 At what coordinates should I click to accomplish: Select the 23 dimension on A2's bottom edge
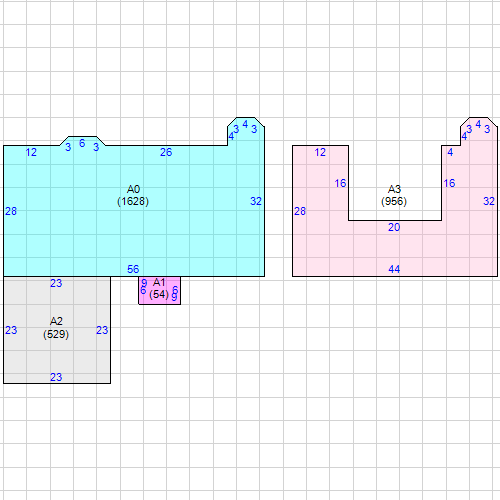pyautogui.click(x=56, y=377)
